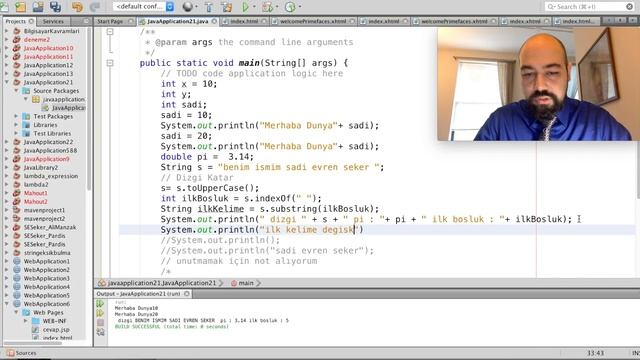Open the arrow next to Debug icon
Viewport: 640px width, 360px height.
[277, 7]
